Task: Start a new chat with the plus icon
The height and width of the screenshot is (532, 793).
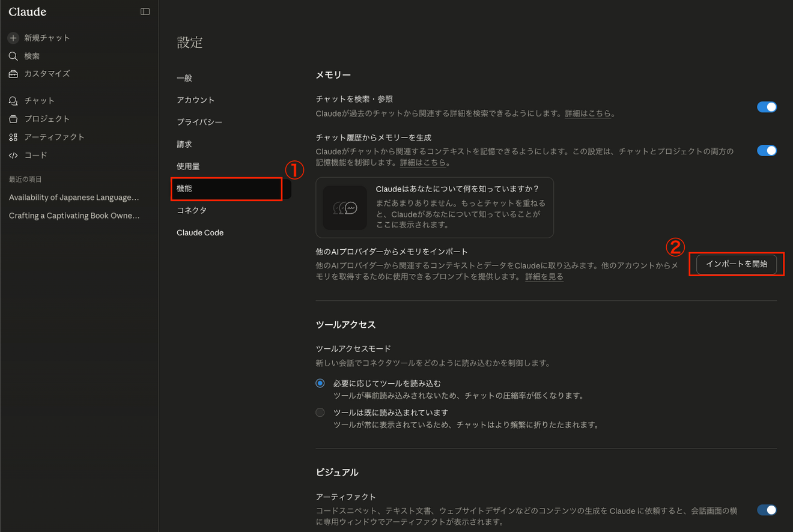Action: point(13,38)
